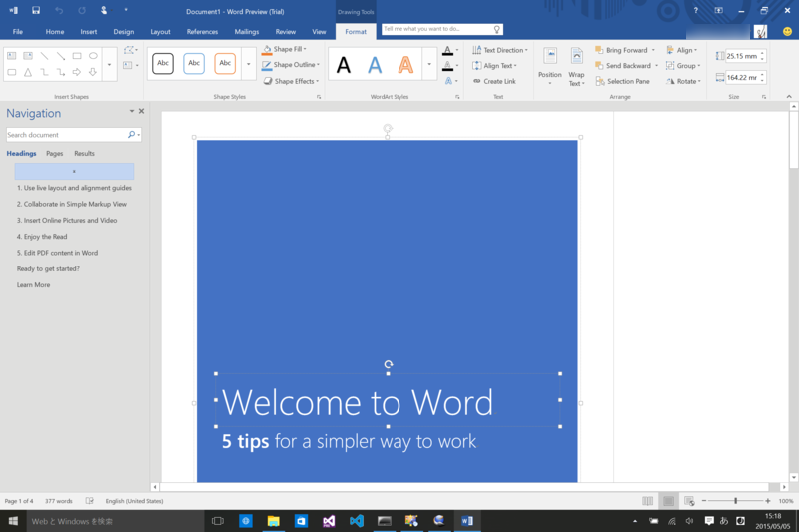Select the Down Arrow block shape

[x=93, y=72]
